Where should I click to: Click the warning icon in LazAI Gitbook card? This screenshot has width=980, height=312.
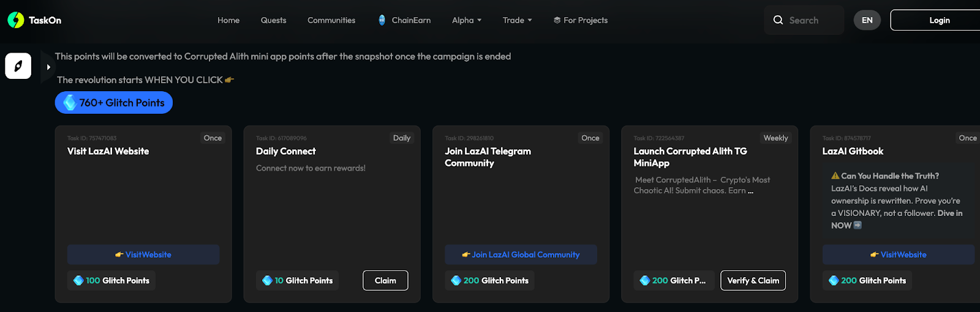pos(835,176)
